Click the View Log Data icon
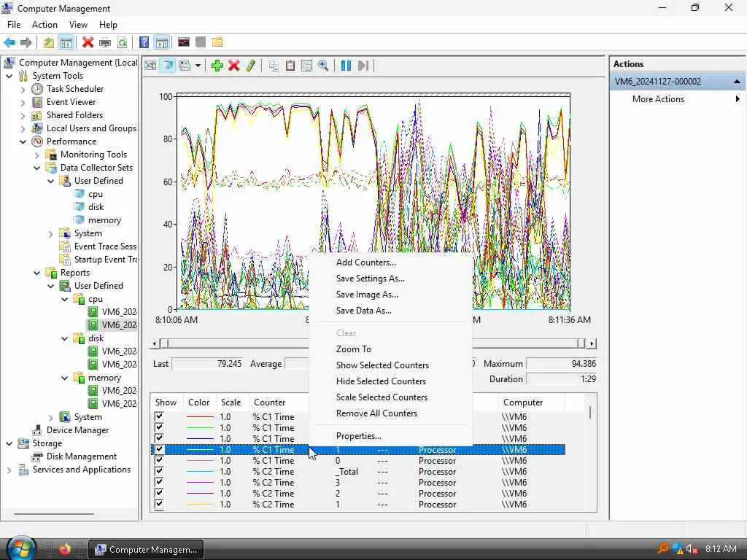747x560 pixels. click(x=168, y=65)
